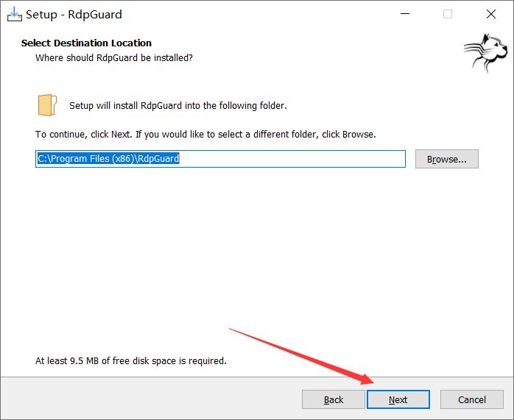Click the 'At least 9.5 MB' disk space text
The width and height of the screenshot is (514, 420).
click(x=131, y=360)
